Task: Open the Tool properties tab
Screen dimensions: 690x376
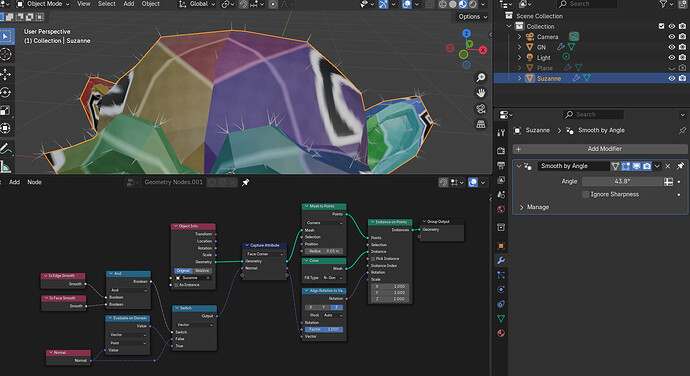Action: point(501,133)
